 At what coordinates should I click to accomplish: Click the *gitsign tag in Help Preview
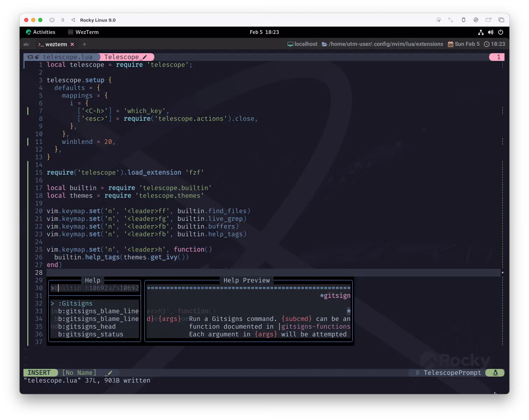pyautogui.click(x=335, y=296)
